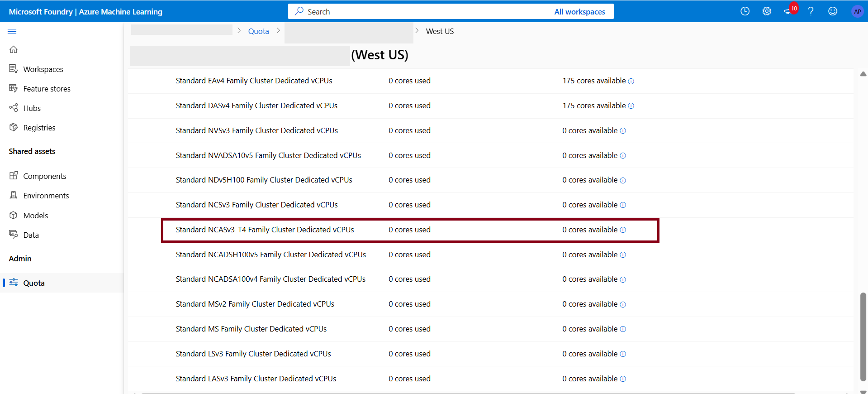Show info for EAv4 cores available
The width and height of the screenshot is (868, 394).
pyautogui.click(x=631, y=81)
